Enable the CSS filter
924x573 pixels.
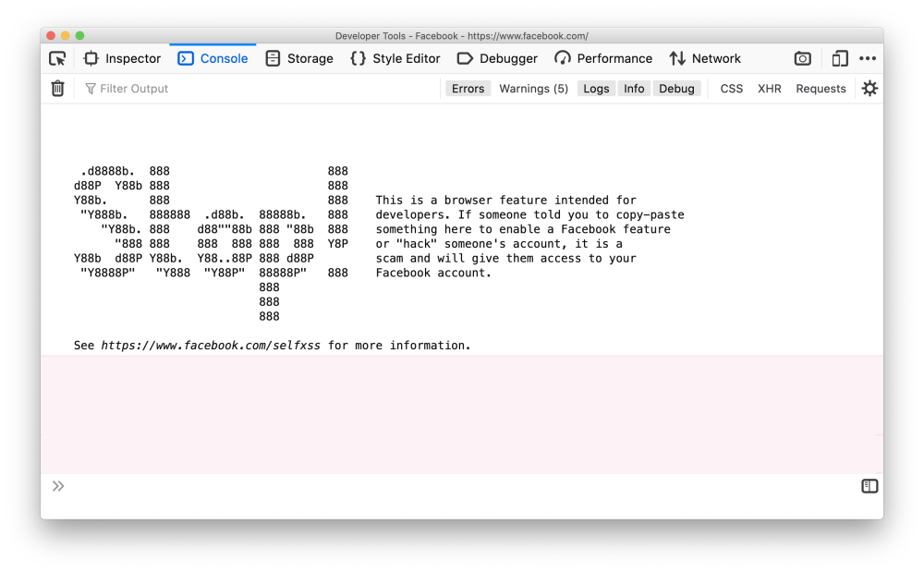coord(731,89)
